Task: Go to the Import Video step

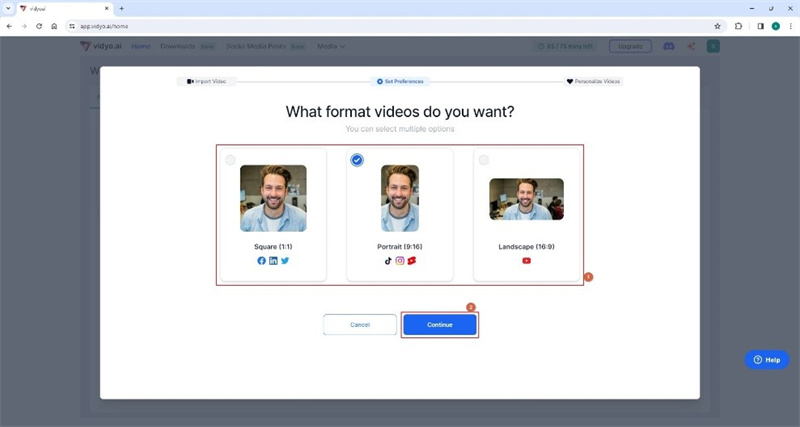Action: click(207, 82)
